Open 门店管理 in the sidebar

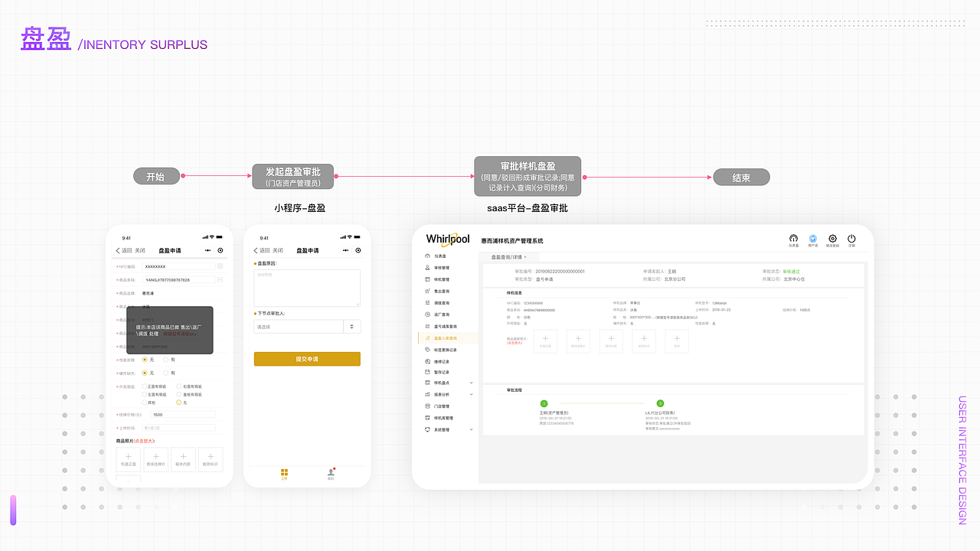[436, 406]
